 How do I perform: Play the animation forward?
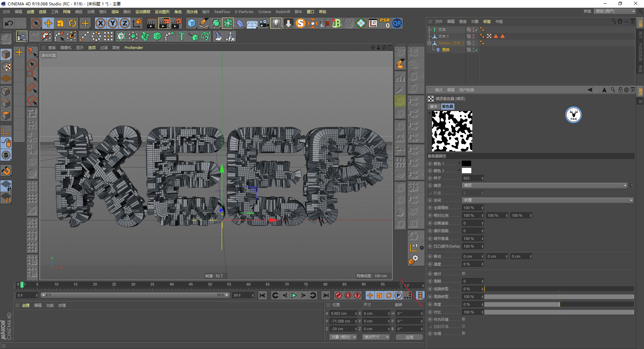click(x=294, y=295)
